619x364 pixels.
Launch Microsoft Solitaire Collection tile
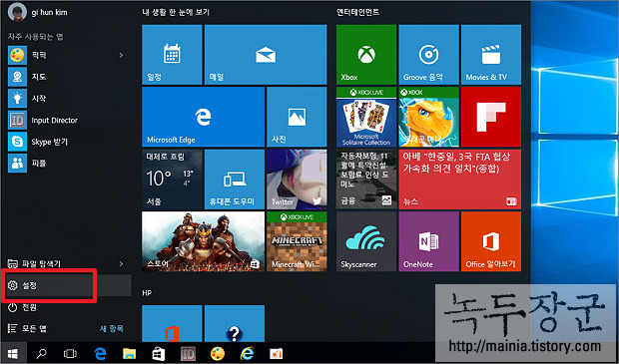[366, 117]
